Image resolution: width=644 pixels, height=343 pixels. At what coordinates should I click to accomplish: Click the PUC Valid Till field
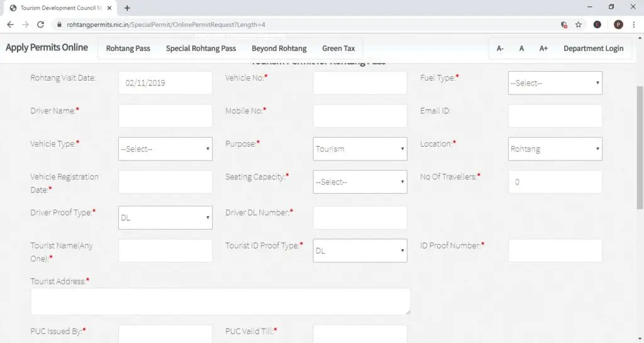point(360,334)
